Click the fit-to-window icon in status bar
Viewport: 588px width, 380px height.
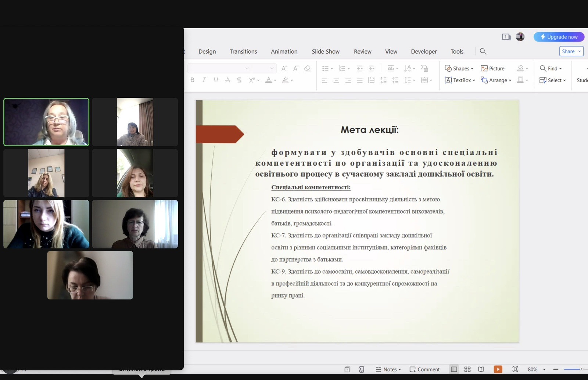point(515,369)
